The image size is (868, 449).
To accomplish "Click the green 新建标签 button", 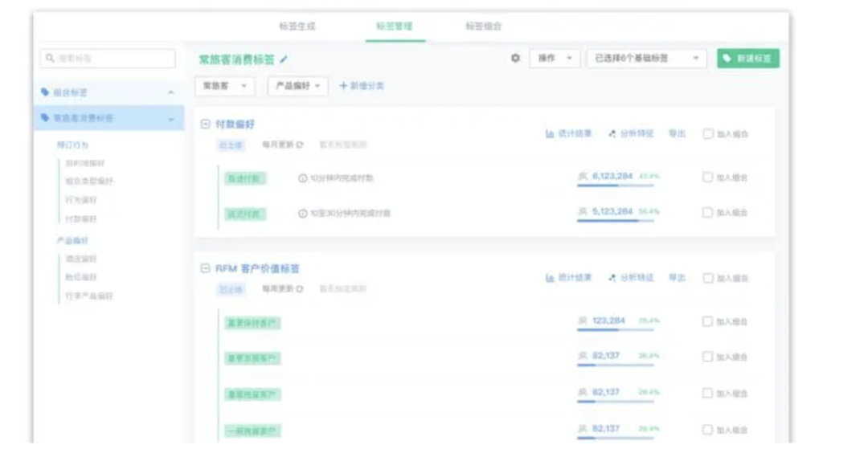I will pos(748,58).
